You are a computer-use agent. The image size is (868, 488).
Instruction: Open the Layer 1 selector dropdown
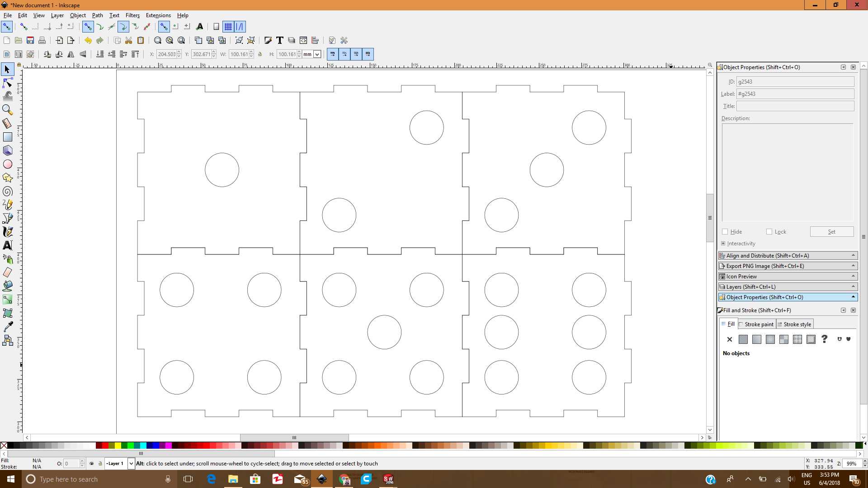(131, 464)
